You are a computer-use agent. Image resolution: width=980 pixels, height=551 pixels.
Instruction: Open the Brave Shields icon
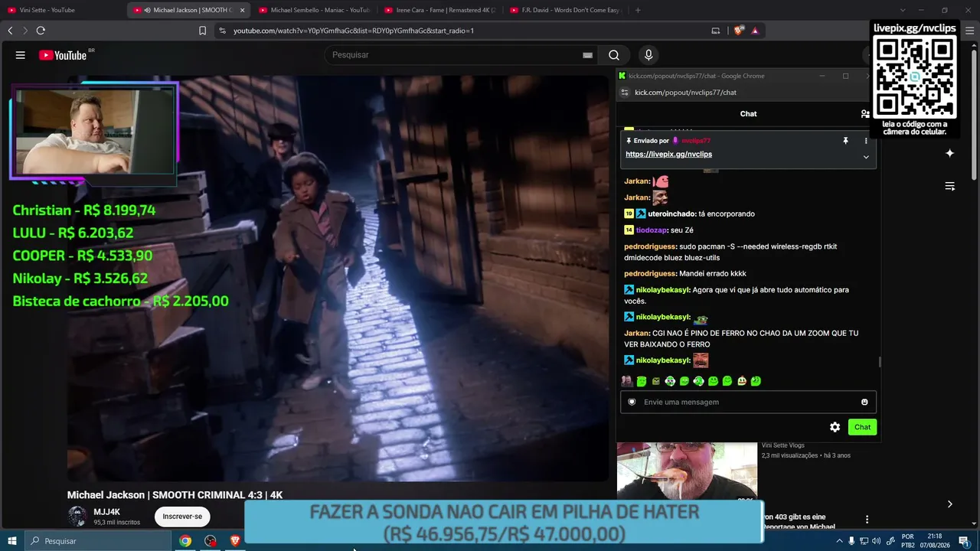[739, 31]
